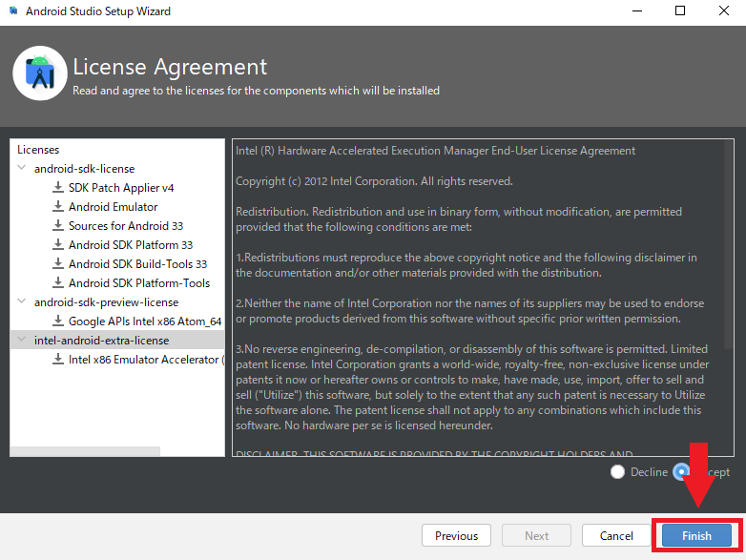Collapse the intel-android-extra-license node
The image size is (746, 560).
coord(21,340)
